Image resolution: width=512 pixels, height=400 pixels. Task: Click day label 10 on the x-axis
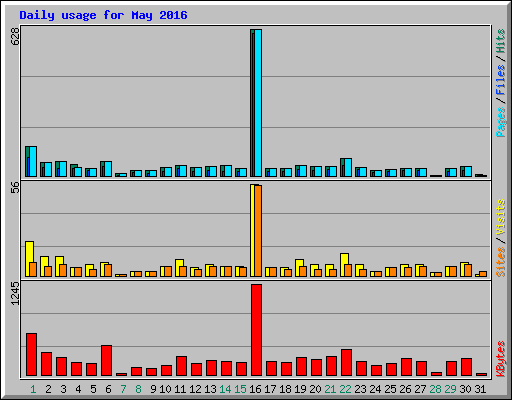point(165,389)
